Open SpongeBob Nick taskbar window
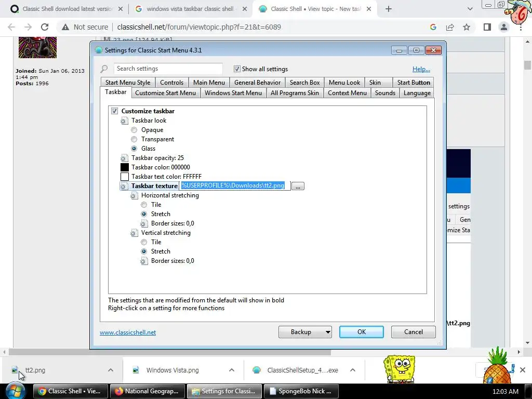The width and height of the screenshot is (532, 399). tap(301, 391)
